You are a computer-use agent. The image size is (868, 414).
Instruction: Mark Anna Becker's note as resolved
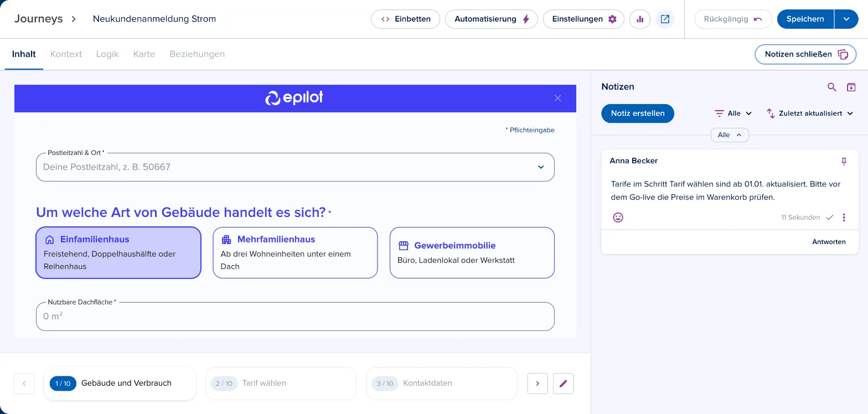pyautogui.click(x=829, y=218)
